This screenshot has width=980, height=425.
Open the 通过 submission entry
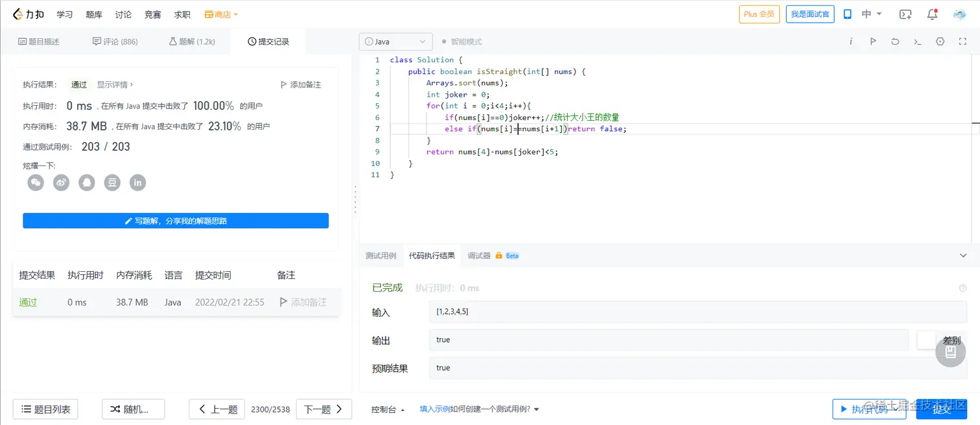28,302
